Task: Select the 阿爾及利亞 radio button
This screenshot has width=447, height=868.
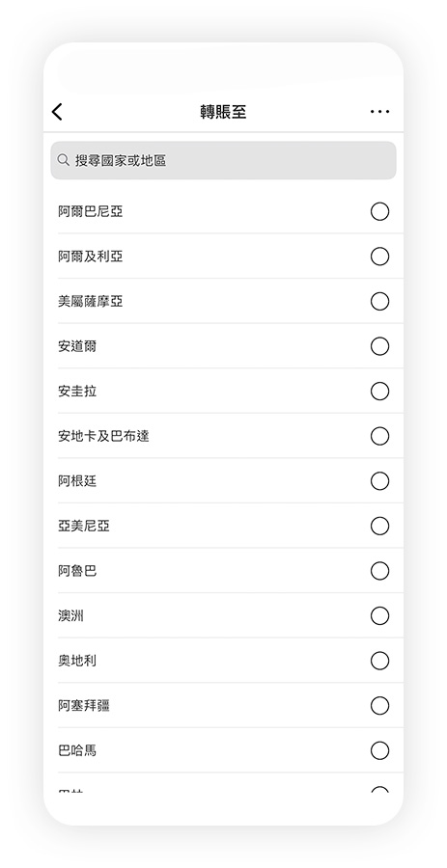Action: (379, 257)
